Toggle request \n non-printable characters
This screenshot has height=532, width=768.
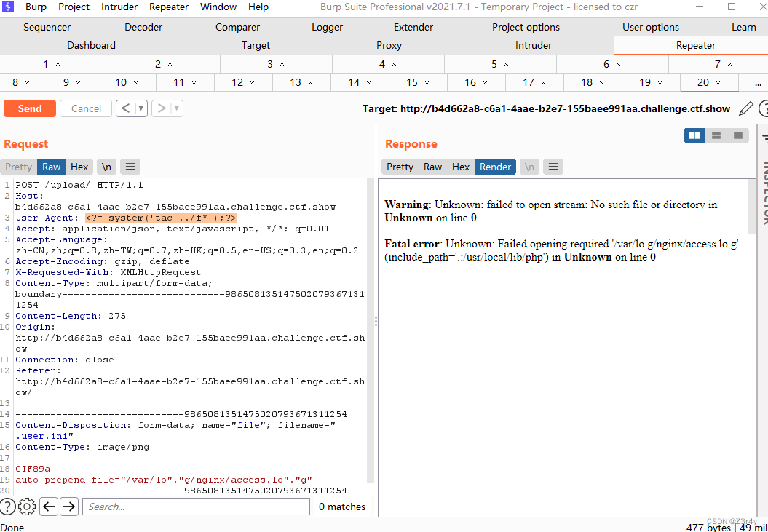106,167
